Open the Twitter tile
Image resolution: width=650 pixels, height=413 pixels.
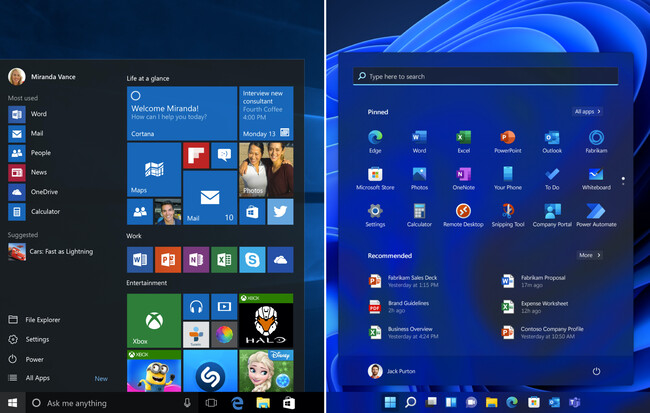[280, 211]
